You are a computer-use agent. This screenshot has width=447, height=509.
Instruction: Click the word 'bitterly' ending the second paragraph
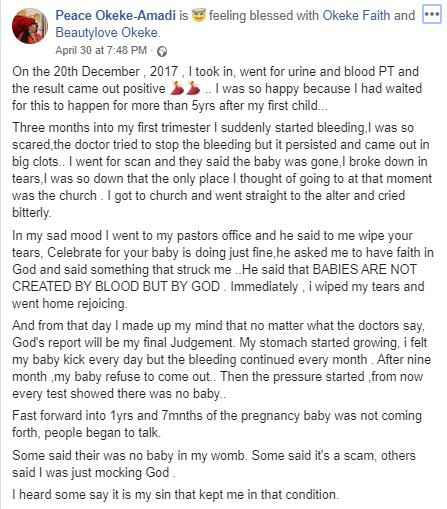[31, 212]
